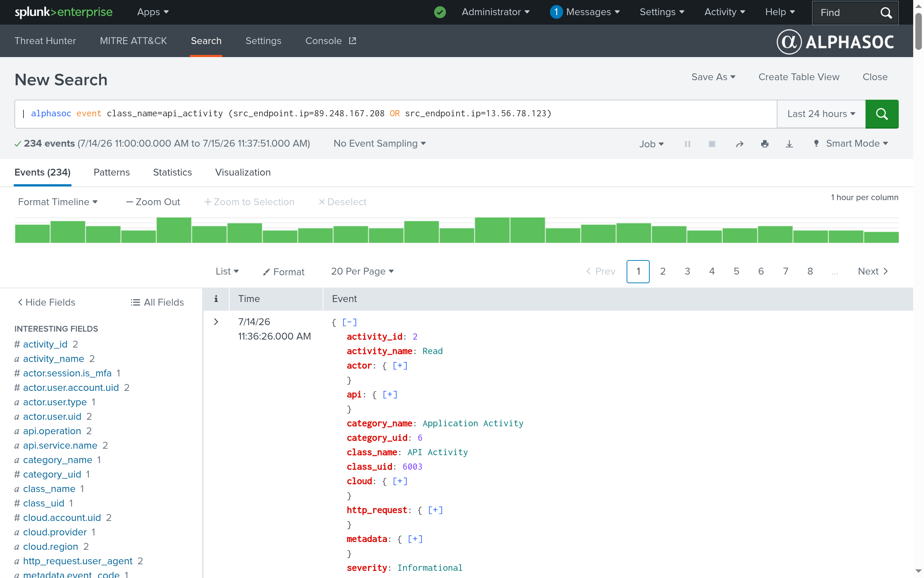
Task: Stop the search job
Action: point(712,144)
